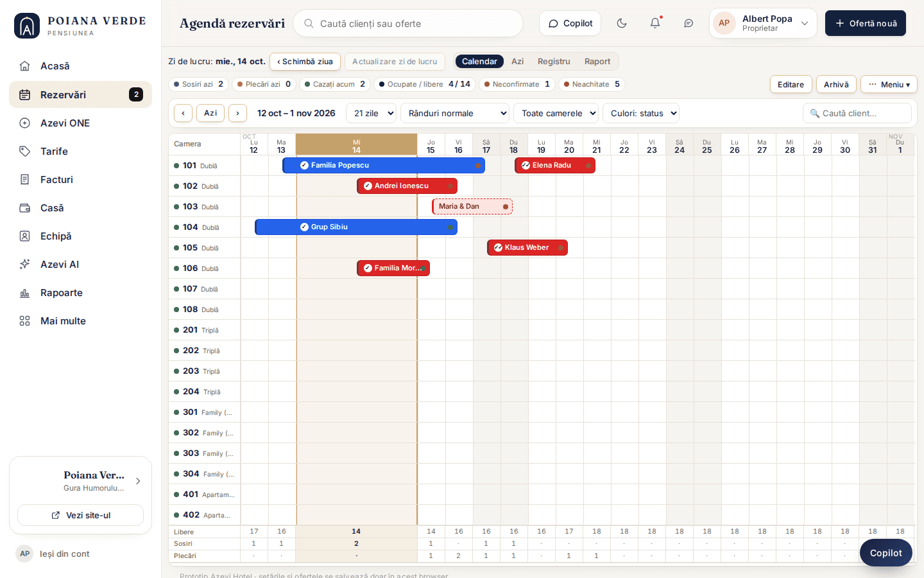Expand the Meniu dropdown
This screenshot has width=924, height=578.
[x=889, y=84]
